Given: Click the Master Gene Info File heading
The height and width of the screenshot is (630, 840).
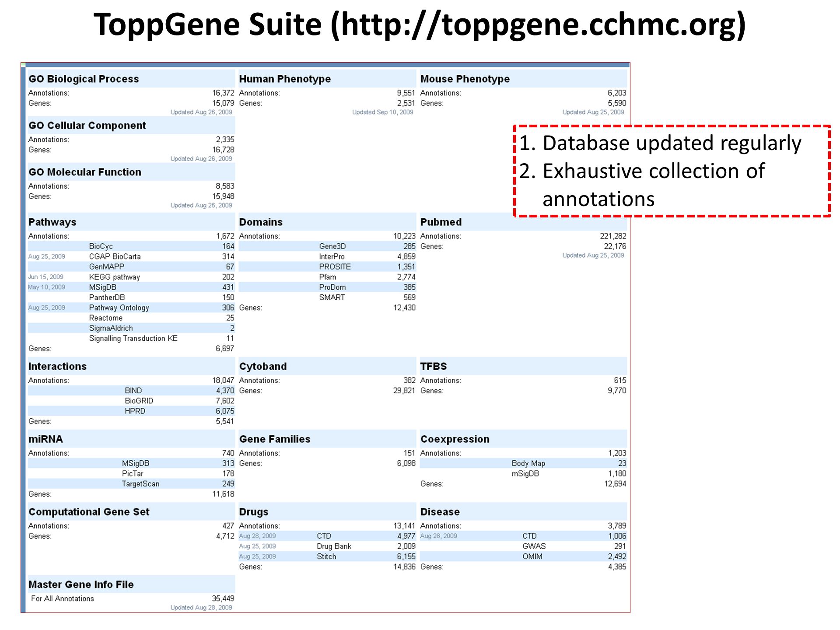Looking at the screenshot, I should [x=81, y=584].
